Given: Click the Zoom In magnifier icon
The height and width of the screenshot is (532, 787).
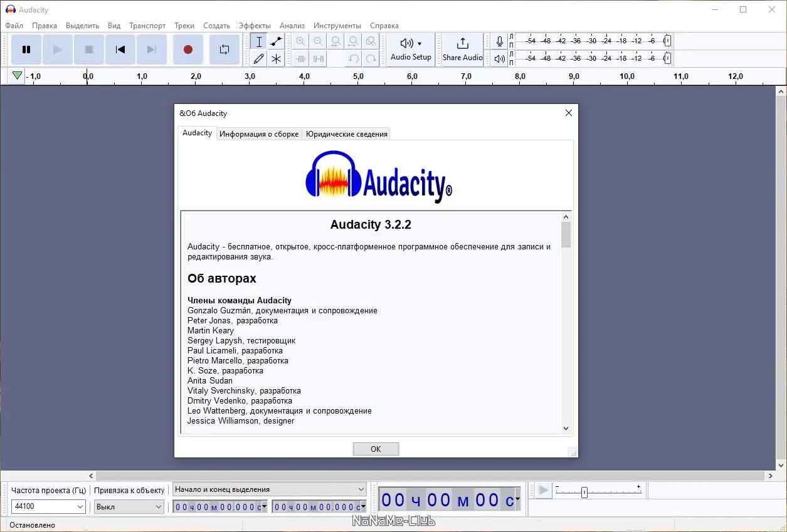Looking at the screenshot, I should pyautogui.click(x=301, y=42).
